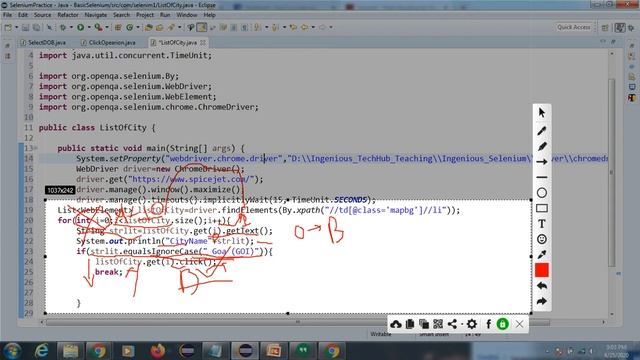Undo the last annotation

click(542, 286)
